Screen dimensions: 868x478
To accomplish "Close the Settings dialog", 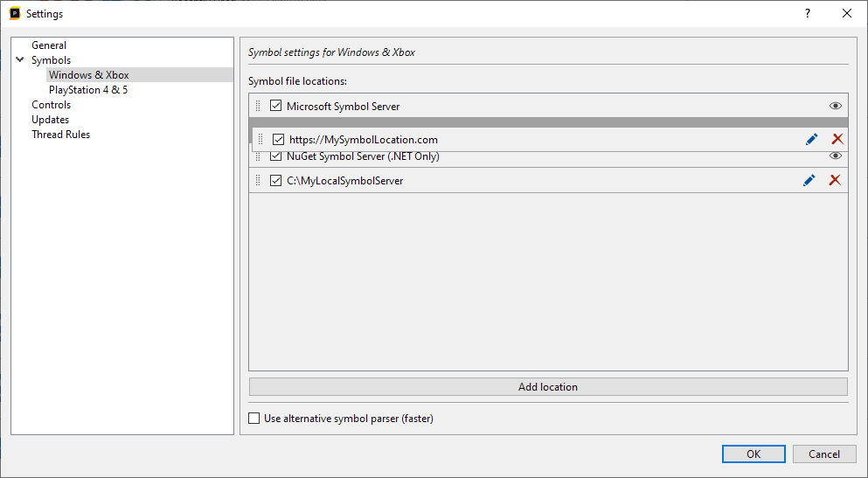I will (x=847, y=13).
